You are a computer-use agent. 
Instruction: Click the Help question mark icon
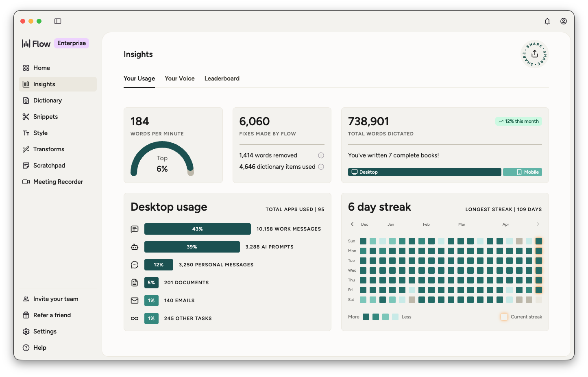tap(26, 348)
